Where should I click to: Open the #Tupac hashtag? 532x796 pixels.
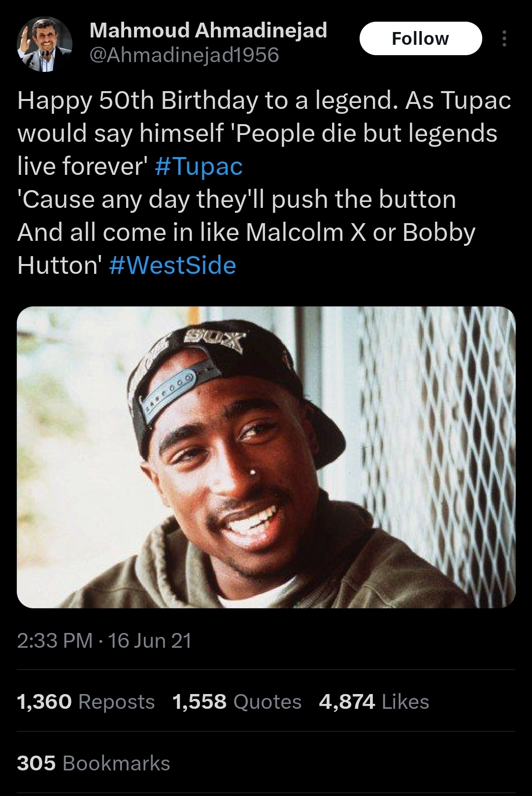click(x=199, y=166)
